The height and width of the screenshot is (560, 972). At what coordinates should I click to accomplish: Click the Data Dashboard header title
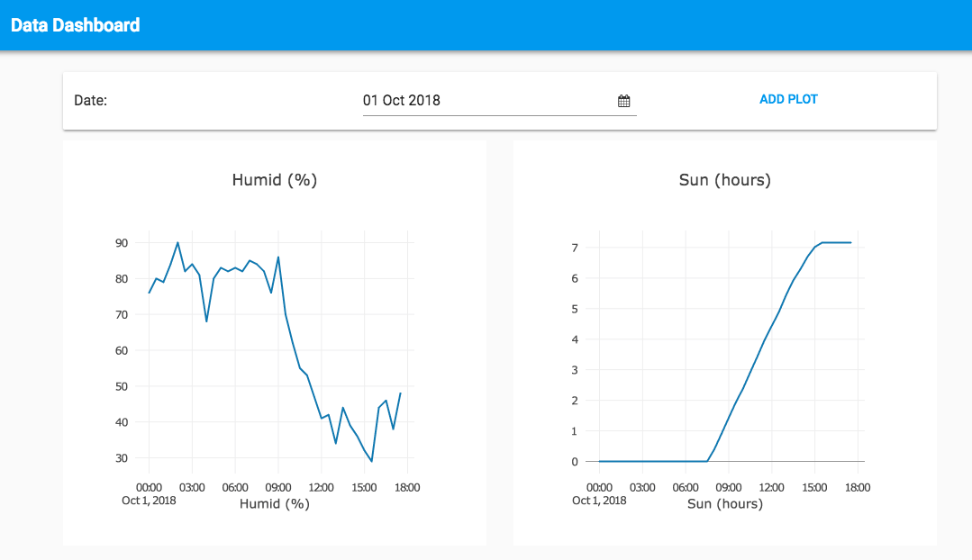tap(76, 25)
